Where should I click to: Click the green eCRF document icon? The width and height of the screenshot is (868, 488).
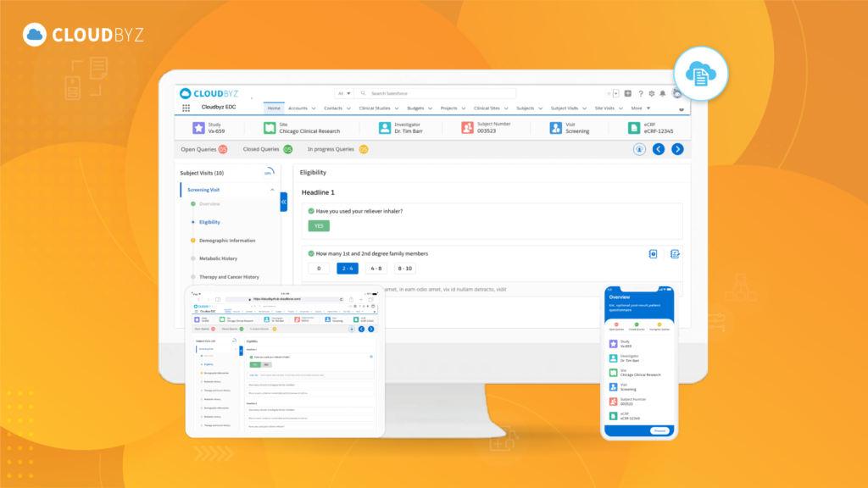coord(633,128)
